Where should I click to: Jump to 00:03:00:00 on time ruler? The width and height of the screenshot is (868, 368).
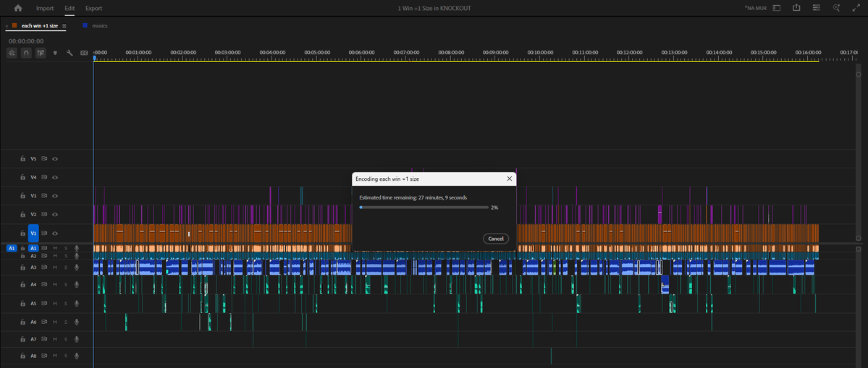click(227, 53)
